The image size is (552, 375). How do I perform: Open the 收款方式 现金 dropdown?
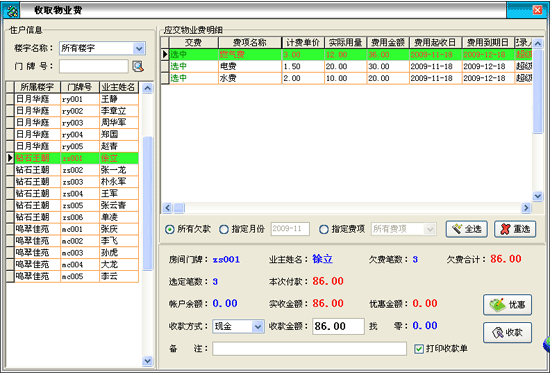pos(258,327)
